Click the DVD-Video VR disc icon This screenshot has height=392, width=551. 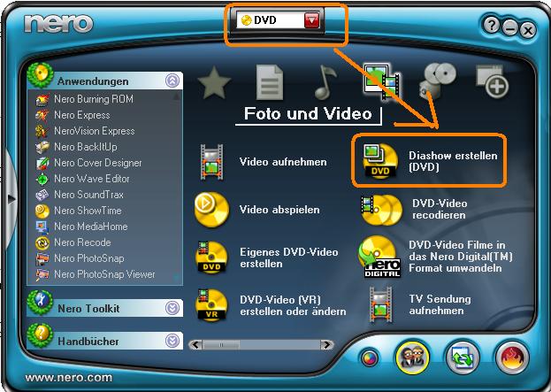pyautogui.click(x=211, y=305)
